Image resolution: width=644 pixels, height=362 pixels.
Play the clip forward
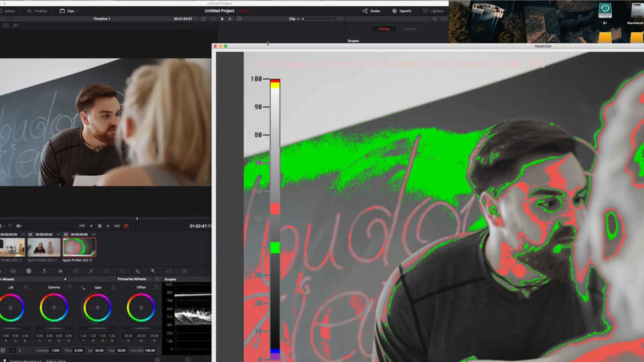(108, 226)
